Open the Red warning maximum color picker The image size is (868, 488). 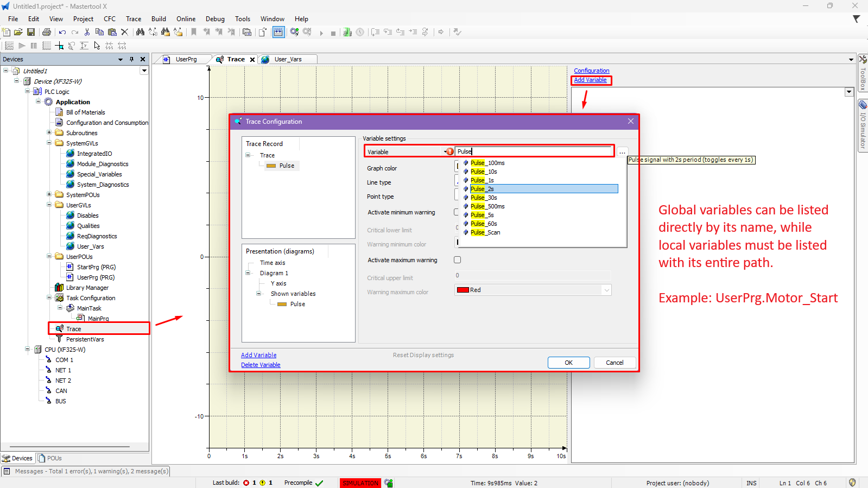coord(533,290)
